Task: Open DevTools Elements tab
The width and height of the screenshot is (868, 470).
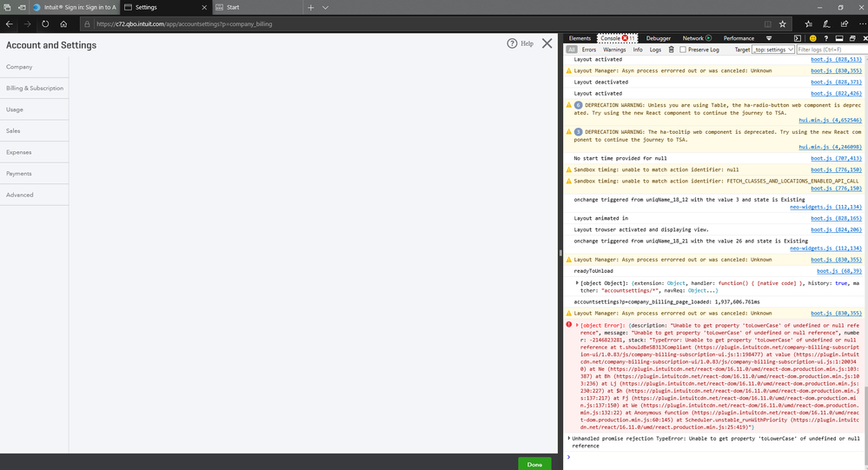Action: pyautogui.click(x=580, y=38)
